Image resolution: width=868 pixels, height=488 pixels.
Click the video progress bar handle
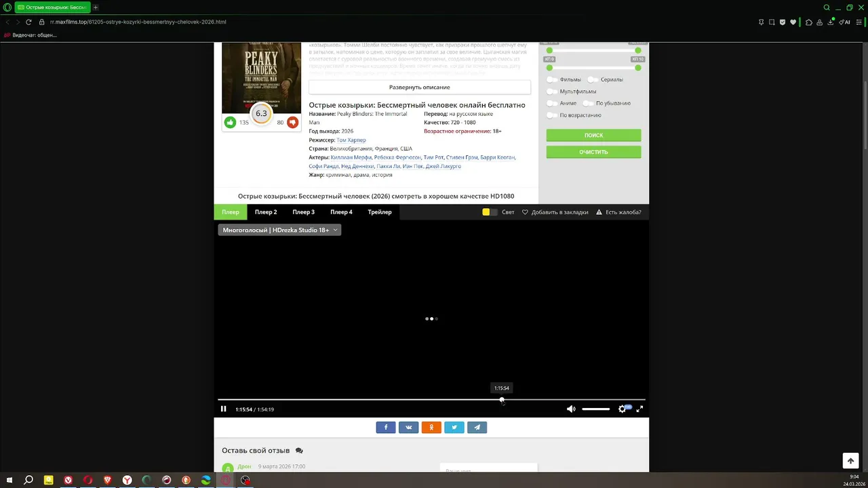coord(502,400)
